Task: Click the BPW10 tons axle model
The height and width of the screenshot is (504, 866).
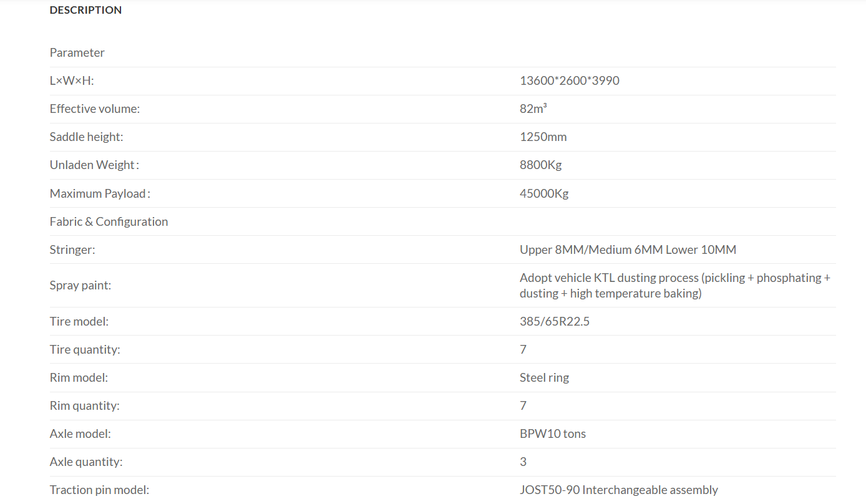Action: 553,434
